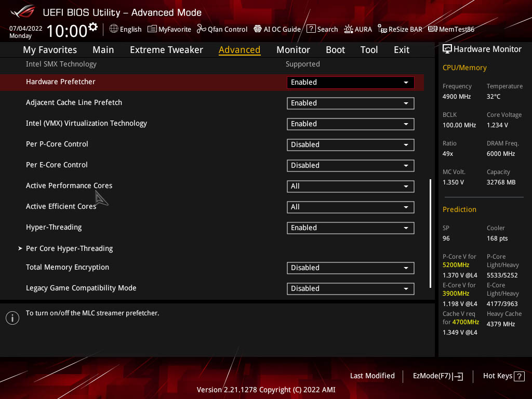Click the 32768 MB capacity value
Screen dimensions: 532x399
tap(501, 182)
